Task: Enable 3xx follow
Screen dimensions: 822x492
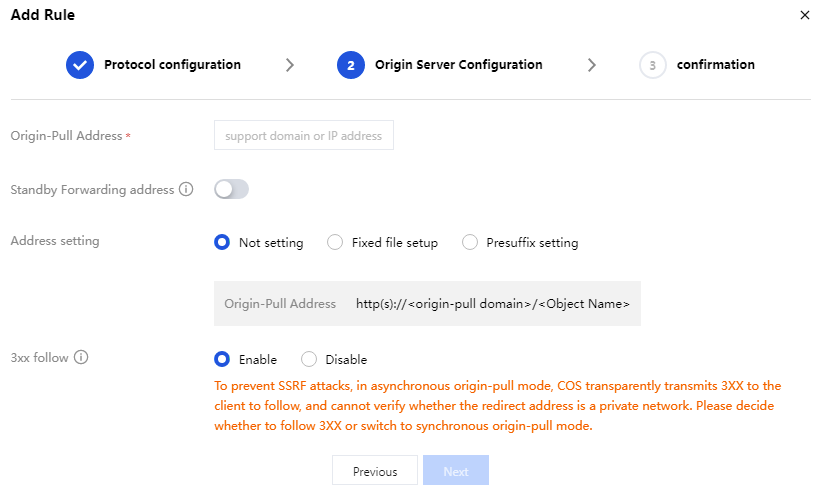Action: (x=222, y=359)
